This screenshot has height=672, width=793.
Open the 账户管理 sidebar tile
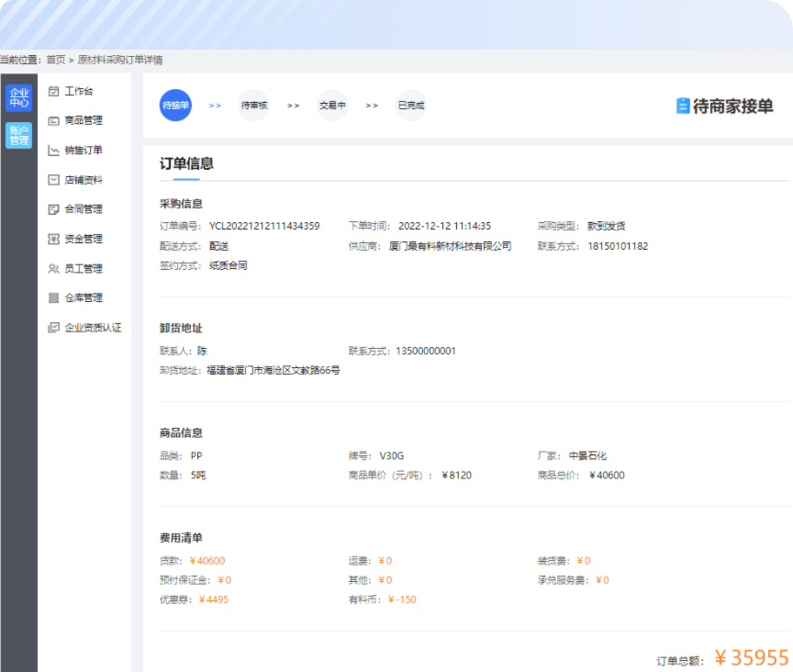pos(18,136)
